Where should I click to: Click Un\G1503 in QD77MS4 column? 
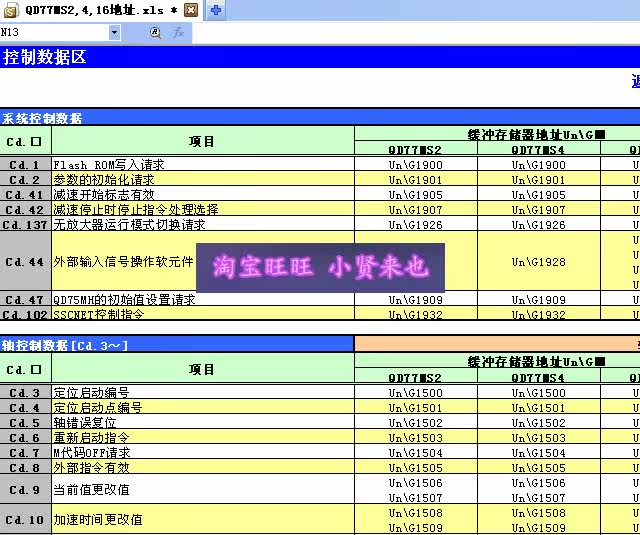coord(539,437)
